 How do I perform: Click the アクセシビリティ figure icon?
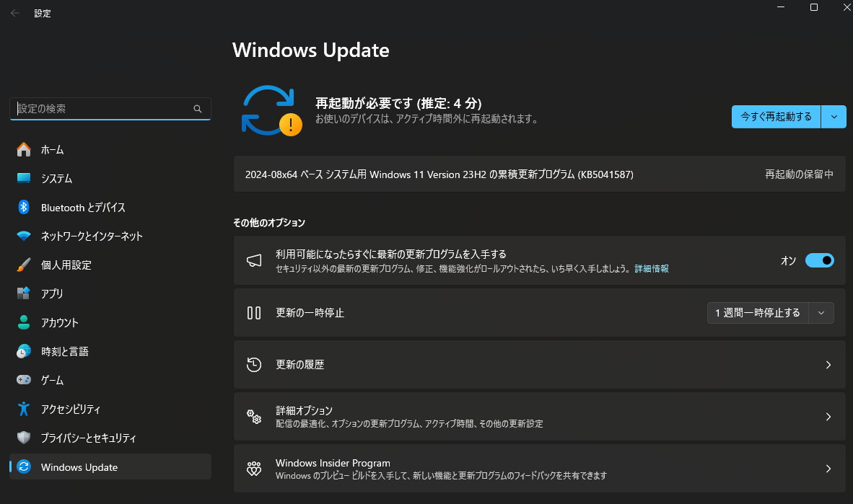pyautogui.click(x=23, y=409)
